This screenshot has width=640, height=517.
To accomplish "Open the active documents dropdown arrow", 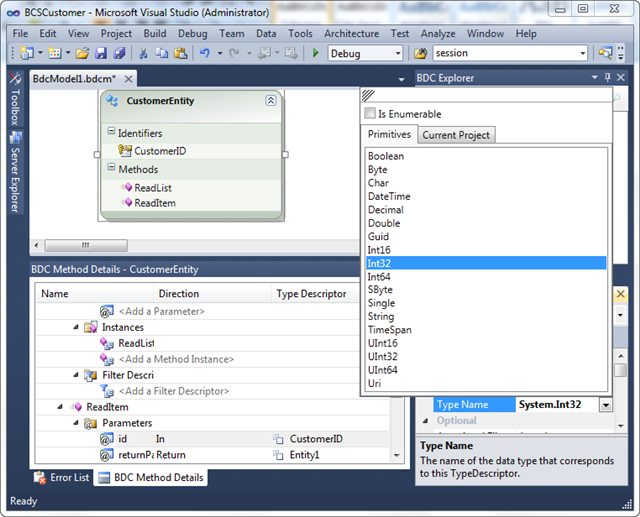I will (x=401, y=79).
